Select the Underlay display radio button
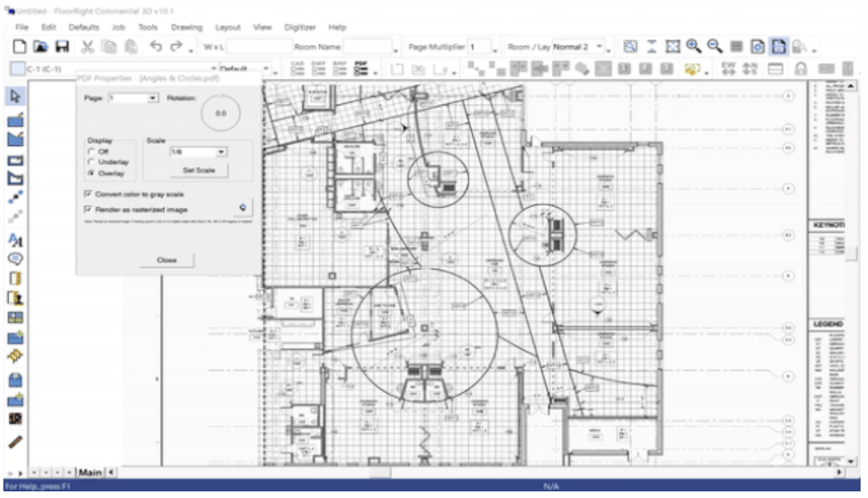The width and height of the screenshot is (868, 498). [91, 162]
